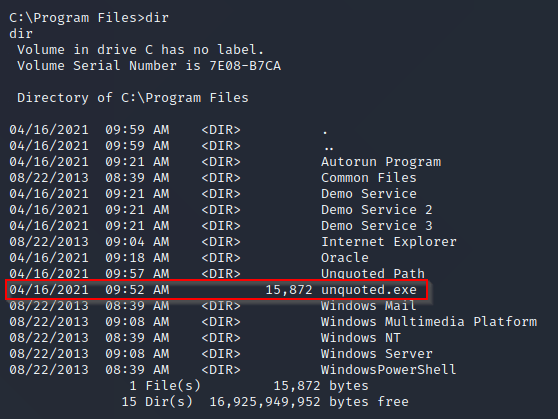
Task: Click the 'Windows Server' directory name
Action: click(377, 354)
